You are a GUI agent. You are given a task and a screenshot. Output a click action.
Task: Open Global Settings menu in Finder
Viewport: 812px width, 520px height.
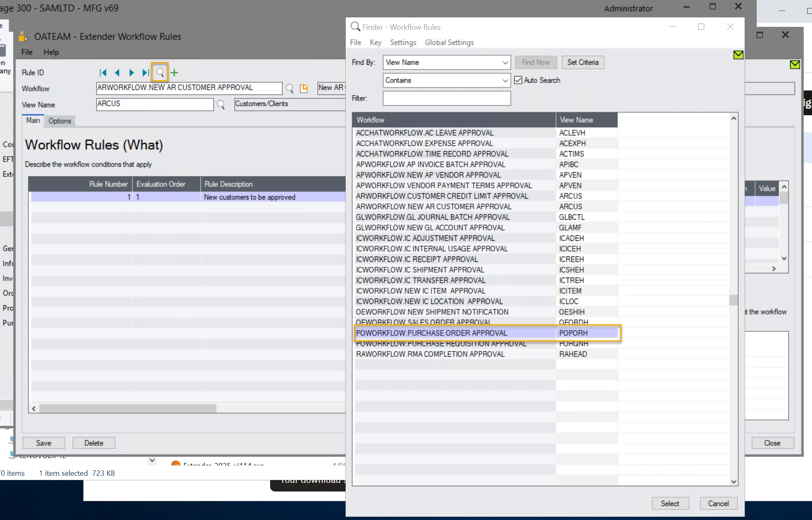point(449,42)
